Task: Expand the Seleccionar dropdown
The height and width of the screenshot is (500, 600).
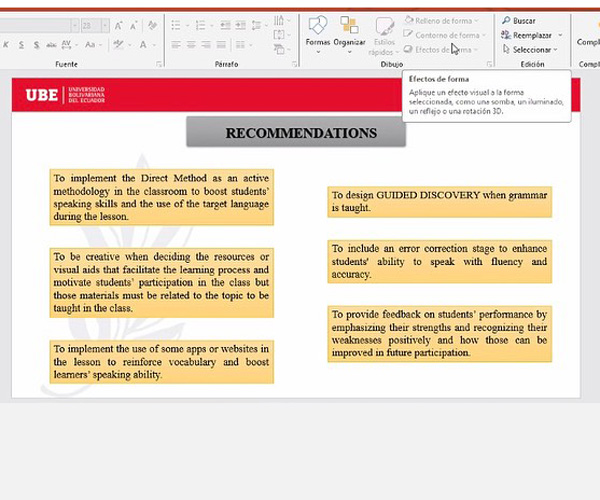Action: point(555,49)
